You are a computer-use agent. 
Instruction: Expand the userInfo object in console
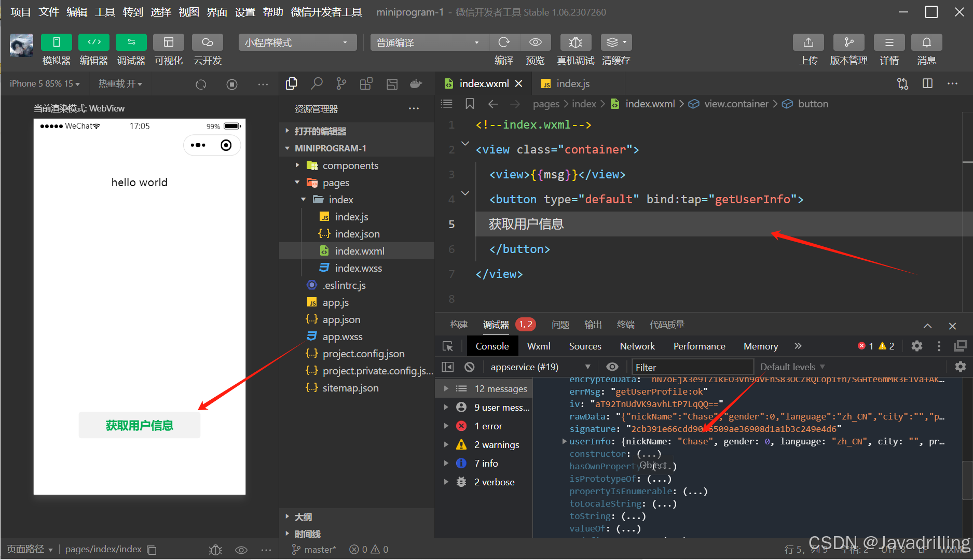pyautogui.click(x=565, y=441)
